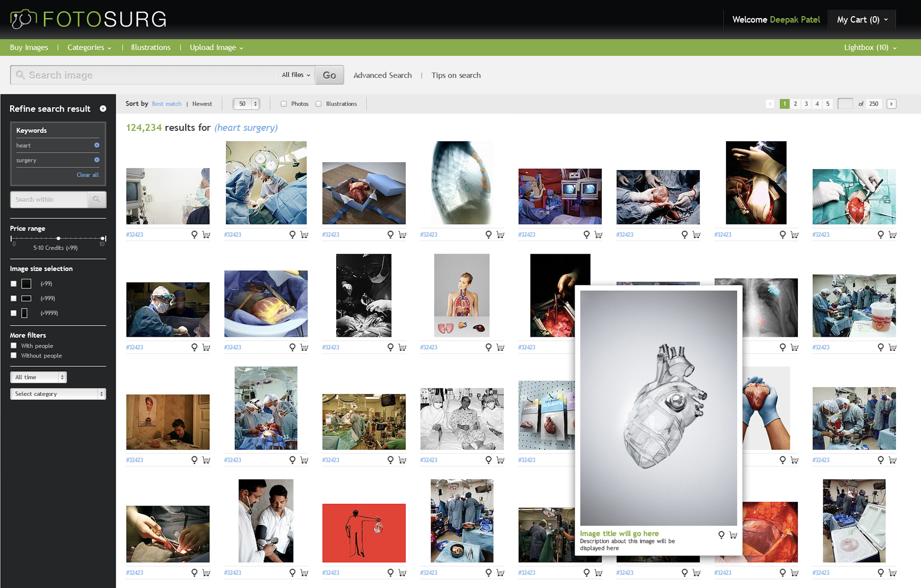Focus the 'Search within' input field

[49, 200]
